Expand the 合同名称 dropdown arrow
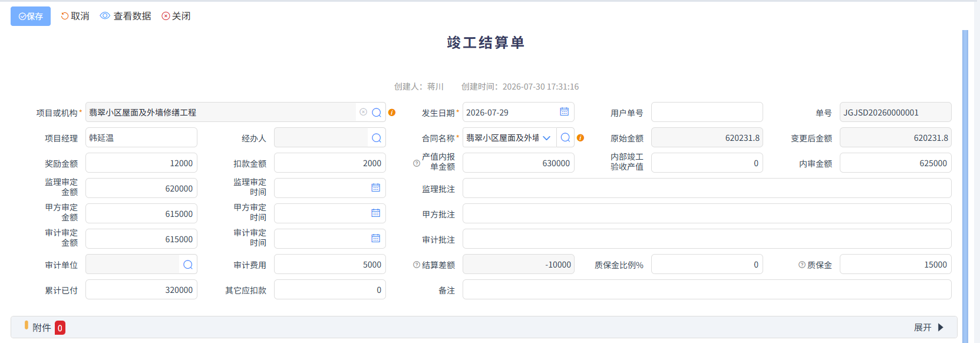 (546, 138)
